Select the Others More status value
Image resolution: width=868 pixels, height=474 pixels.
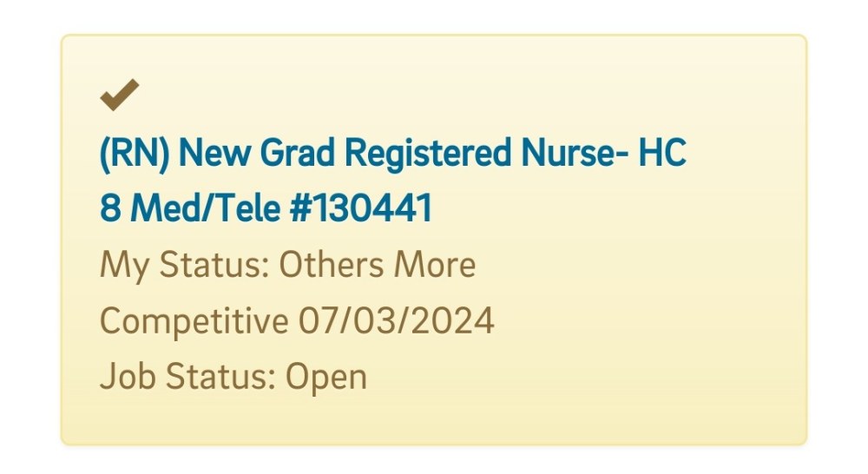coord(377,265)
